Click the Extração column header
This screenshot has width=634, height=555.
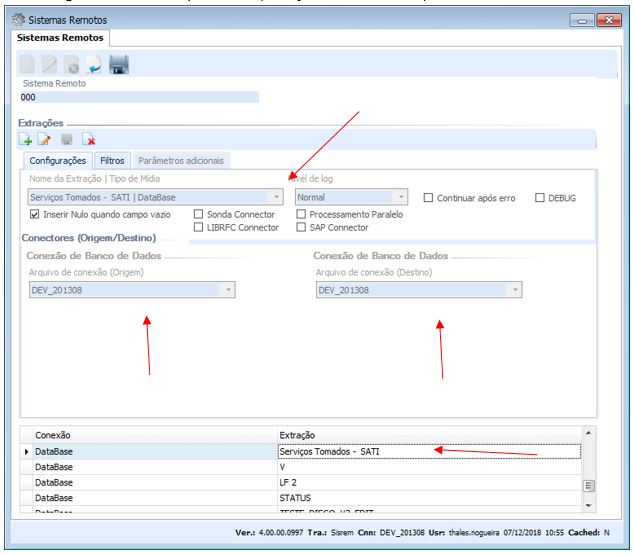429,435
